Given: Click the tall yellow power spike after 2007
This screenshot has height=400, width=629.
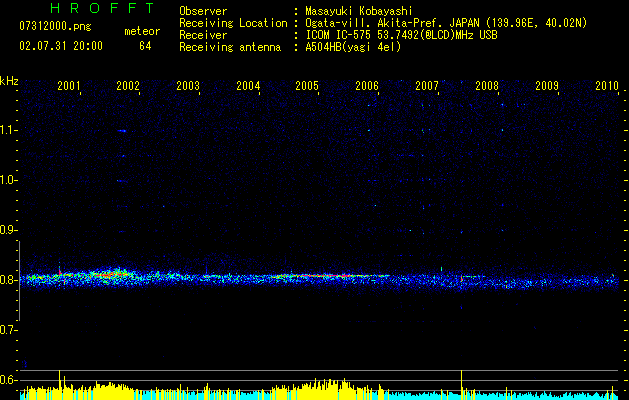Looking at the screenshot, I should click(462, 384).
